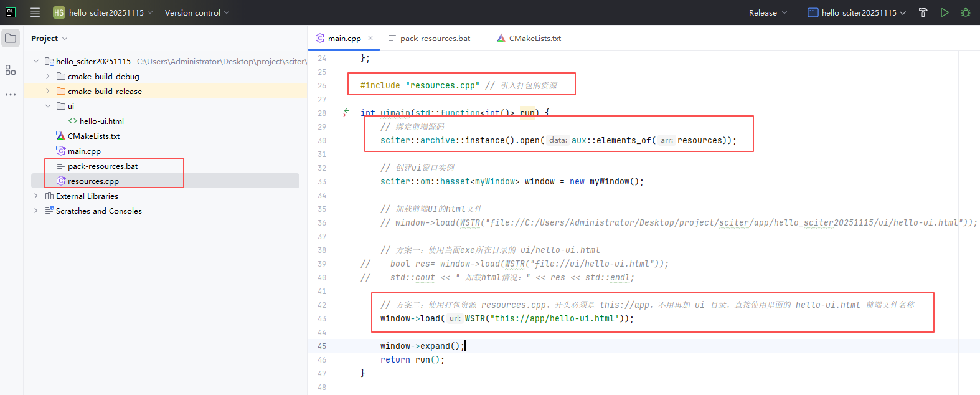Open the Structure tool window icon
This screenshot has width=980, height=395.
click(x=11, y=70)
